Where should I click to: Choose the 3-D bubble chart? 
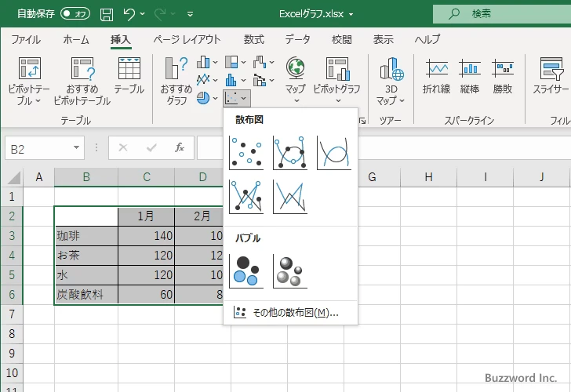coord(290,271)
